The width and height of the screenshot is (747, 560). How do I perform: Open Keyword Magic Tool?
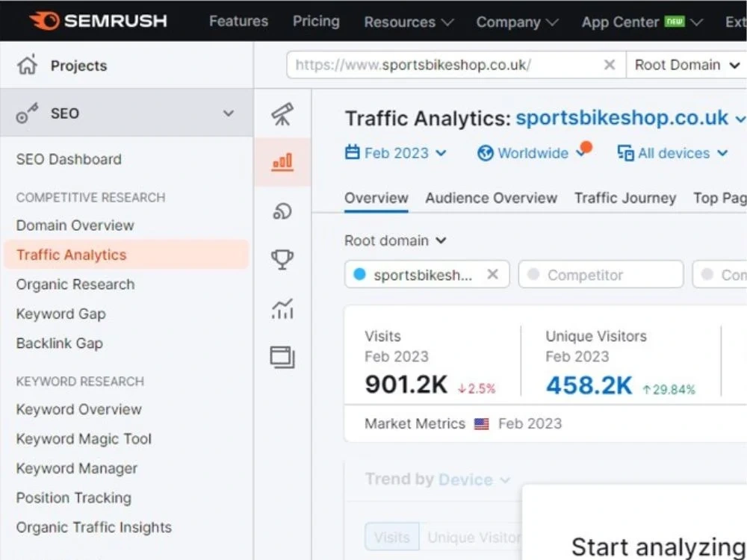point(84,439)
